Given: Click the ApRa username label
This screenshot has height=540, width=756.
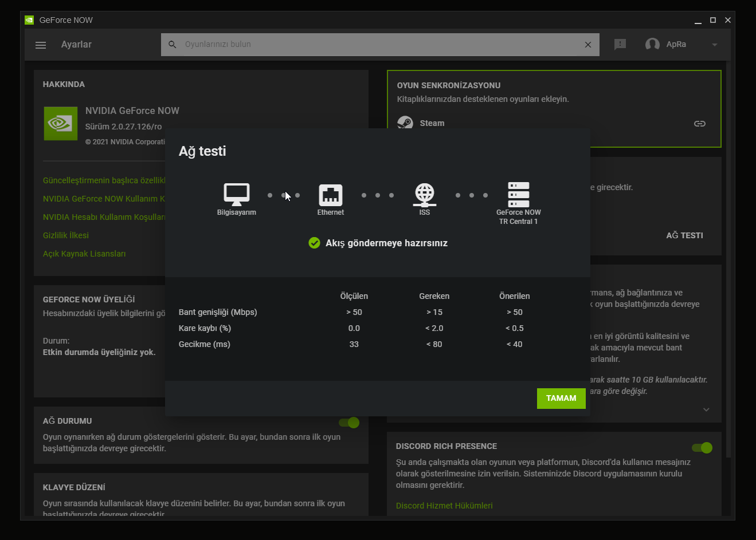Looking at the screenshot, I should (x=676, y=44).
